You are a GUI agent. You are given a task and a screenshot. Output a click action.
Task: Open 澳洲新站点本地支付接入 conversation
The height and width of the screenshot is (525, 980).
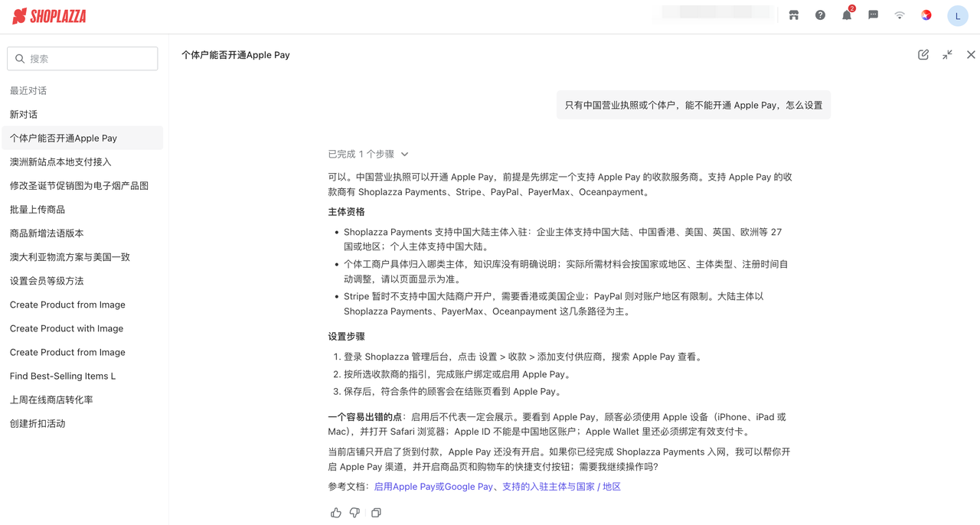[82, 162]
